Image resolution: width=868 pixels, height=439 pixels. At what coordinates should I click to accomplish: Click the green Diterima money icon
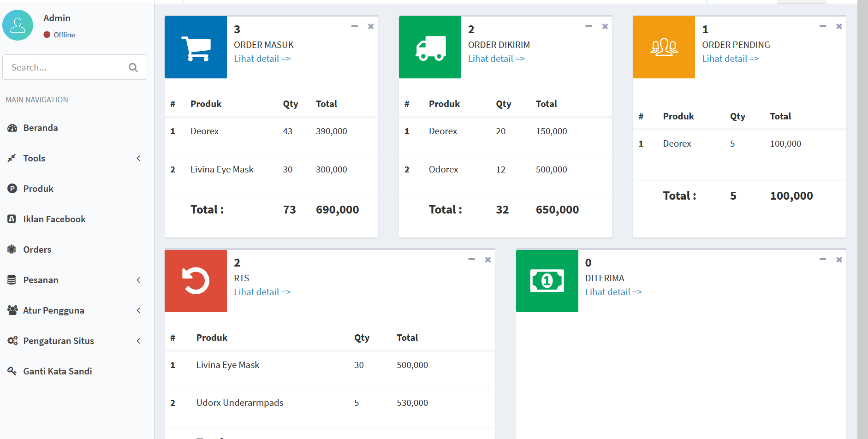[547, 281]
